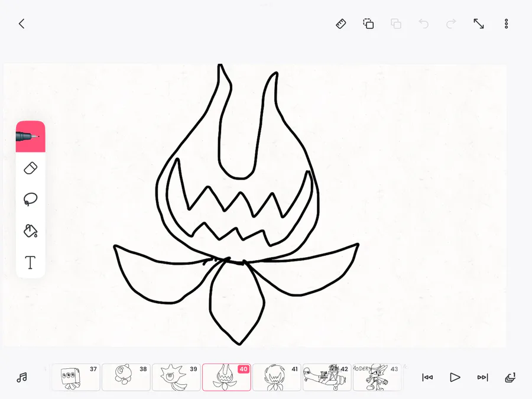The height and width of the screenshot is (399, 532).
Task: Go back using the back arrow
Action: click(22, 24)
